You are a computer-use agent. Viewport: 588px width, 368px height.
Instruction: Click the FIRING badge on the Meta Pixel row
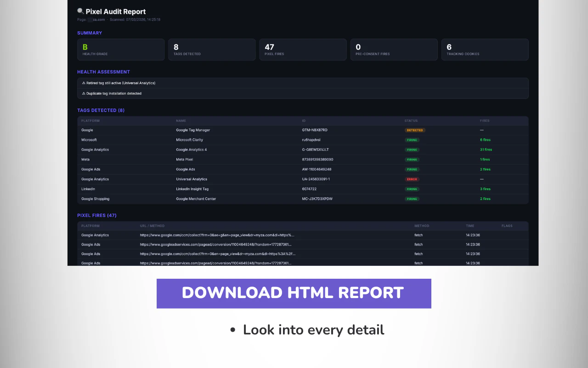(412, 159)
